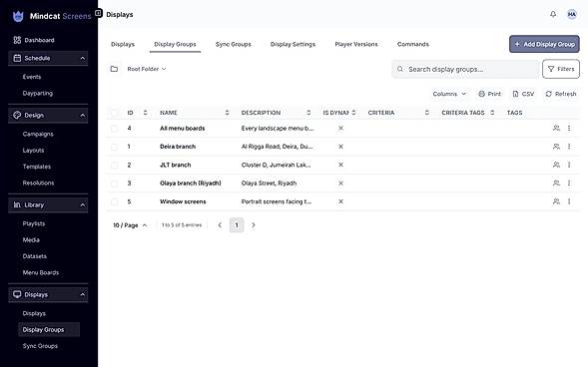Open more options for All menu boards
The image size is (588, 367).
tap(569, 128)
